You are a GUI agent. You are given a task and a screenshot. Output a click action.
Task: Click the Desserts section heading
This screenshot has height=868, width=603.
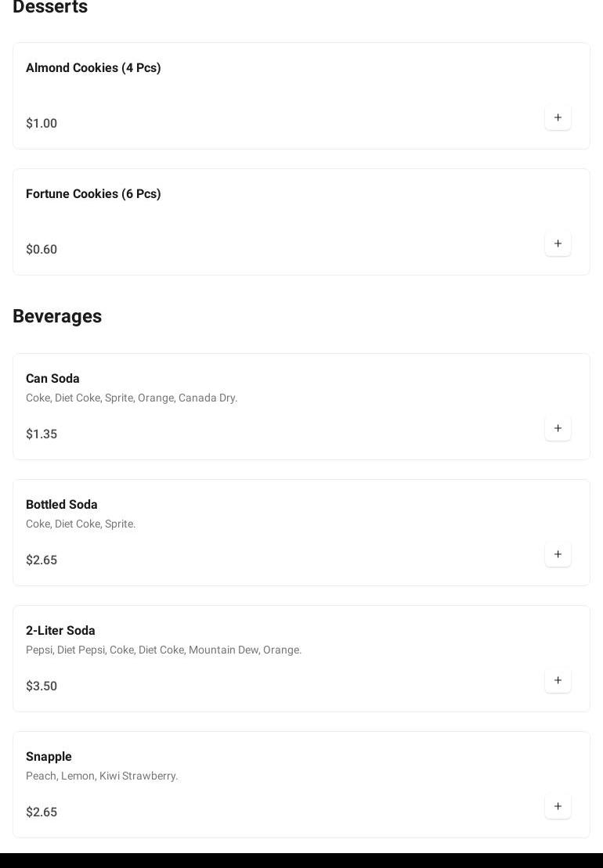tap(50, 8)
